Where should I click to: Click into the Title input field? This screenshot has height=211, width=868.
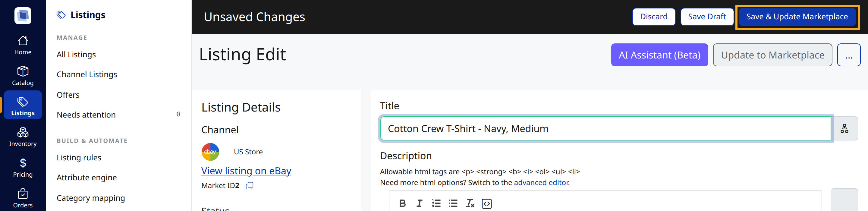(x=605, y=128)
